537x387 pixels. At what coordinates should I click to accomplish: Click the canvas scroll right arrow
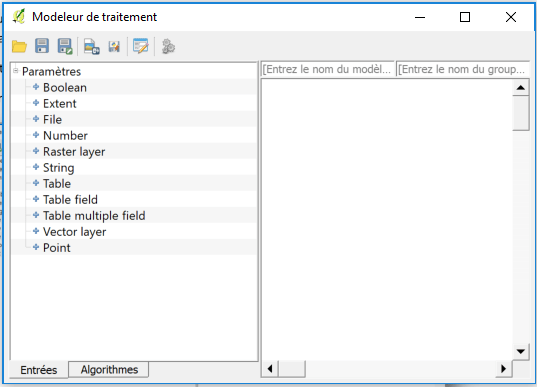click(x=503, y=369)
